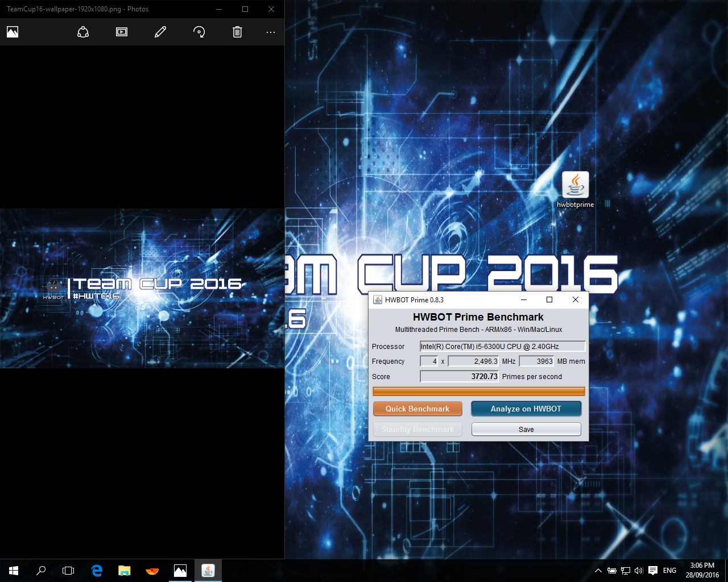
Task: Switch to HWBOT Prime Java taskbar icon
Action: pos(208,571)
